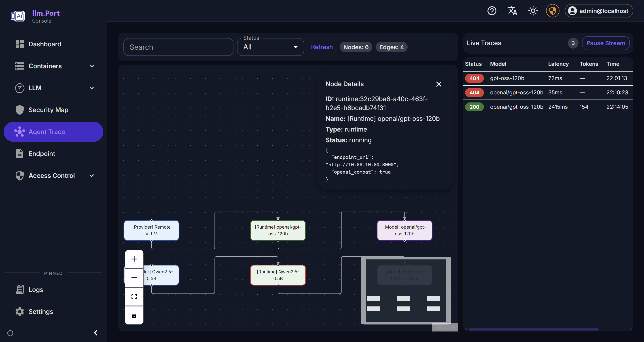Click the Live Traces count badge 3

tap(573, 43)
